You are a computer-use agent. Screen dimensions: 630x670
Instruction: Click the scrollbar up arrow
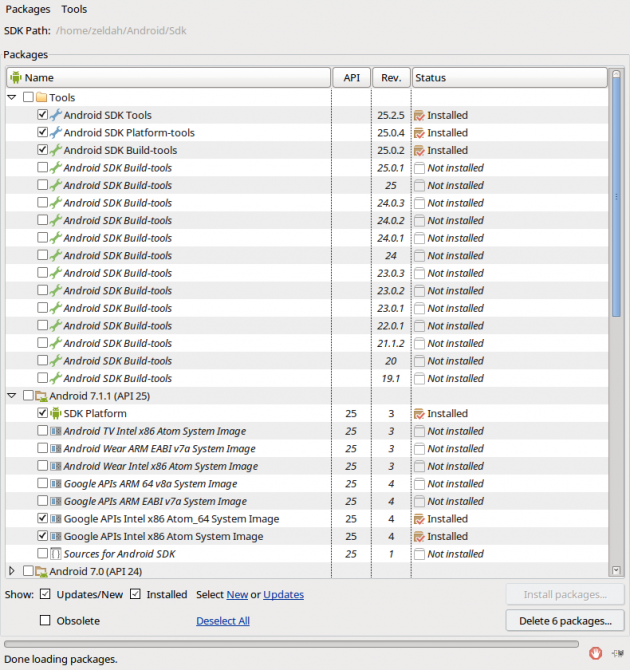tap(616, 74)
